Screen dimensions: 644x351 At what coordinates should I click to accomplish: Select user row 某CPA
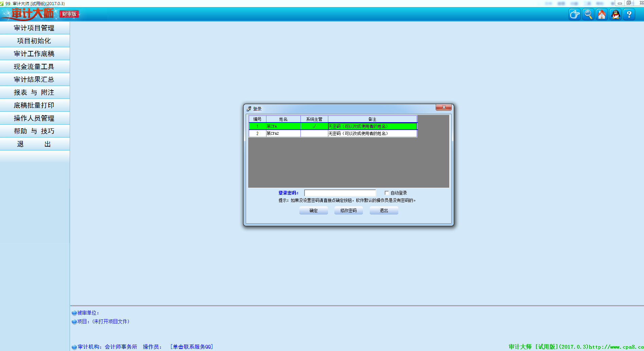(333, 126)
